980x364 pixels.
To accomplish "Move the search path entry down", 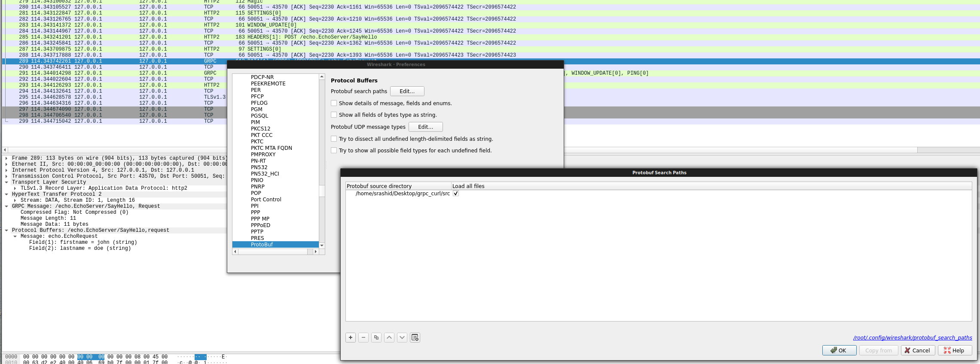I will point(402,337).
